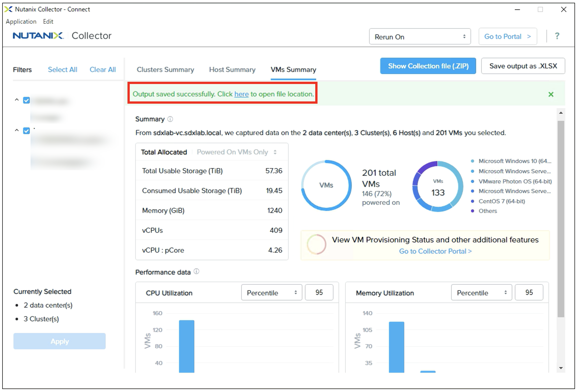Click the info icon next to Summary
The width and height of the screenshot is (579, 392).
170,119
